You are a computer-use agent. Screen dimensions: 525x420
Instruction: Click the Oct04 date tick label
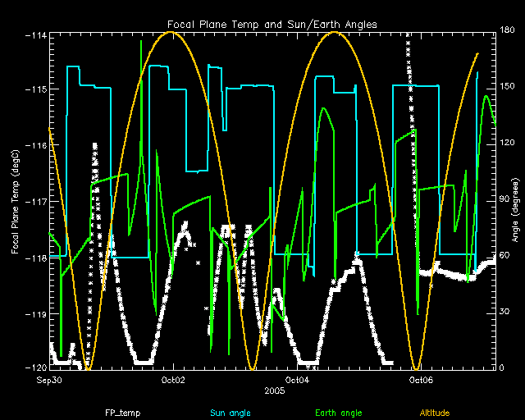coord(296,380)
